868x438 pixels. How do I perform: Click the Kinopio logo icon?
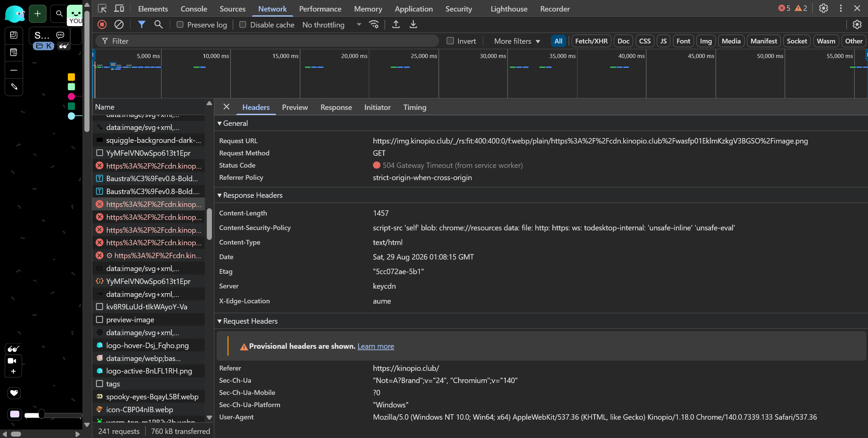[x=15, y=14]
